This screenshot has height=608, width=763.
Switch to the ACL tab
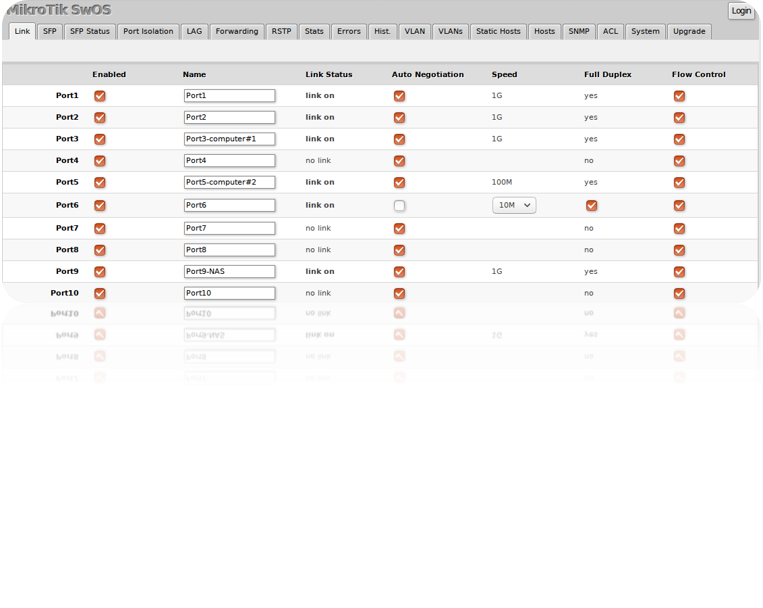tap(610, 31)
